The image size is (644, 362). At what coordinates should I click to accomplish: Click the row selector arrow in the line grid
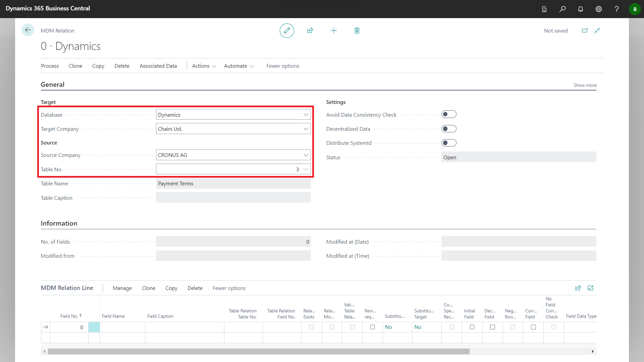46,327
